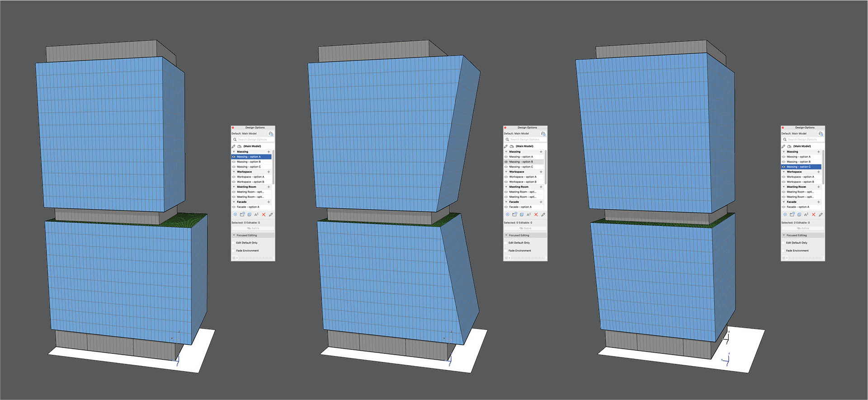Click Edit pencil icon in left palette toolbar
Screen dimensions: 868x400
[271, 214]
